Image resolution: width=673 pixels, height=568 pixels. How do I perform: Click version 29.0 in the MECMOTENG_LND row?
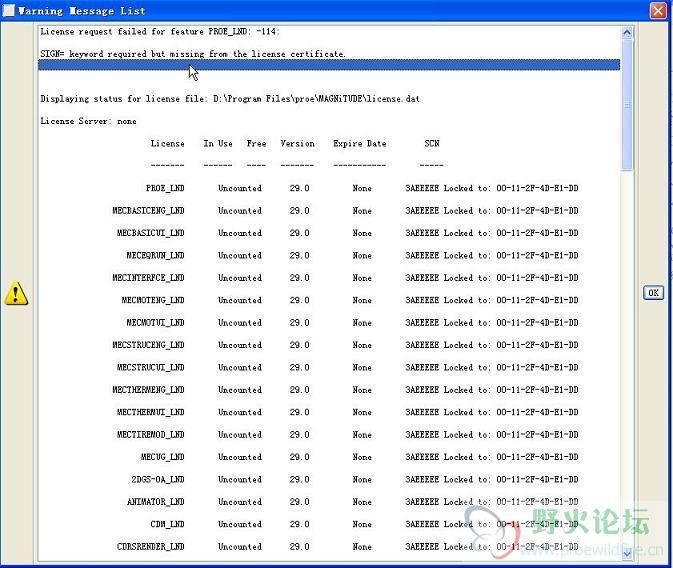click(x=299, y=300)
